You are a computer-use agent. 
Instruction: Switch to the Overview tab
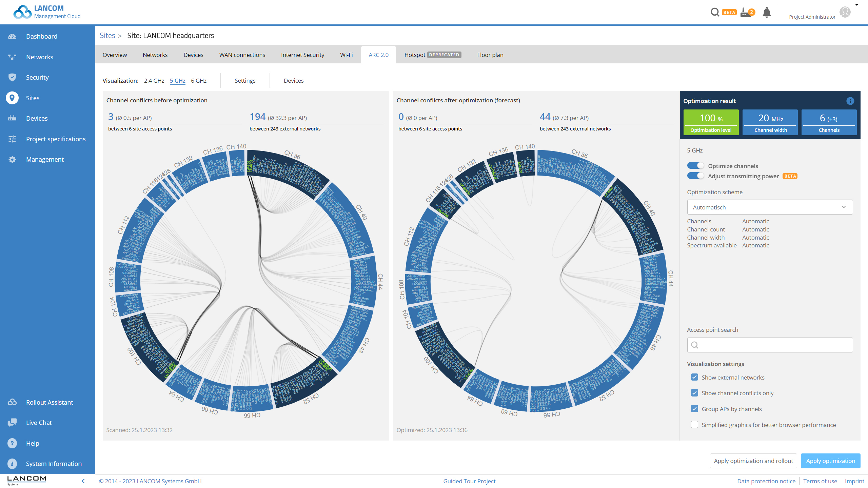(115, 55)
